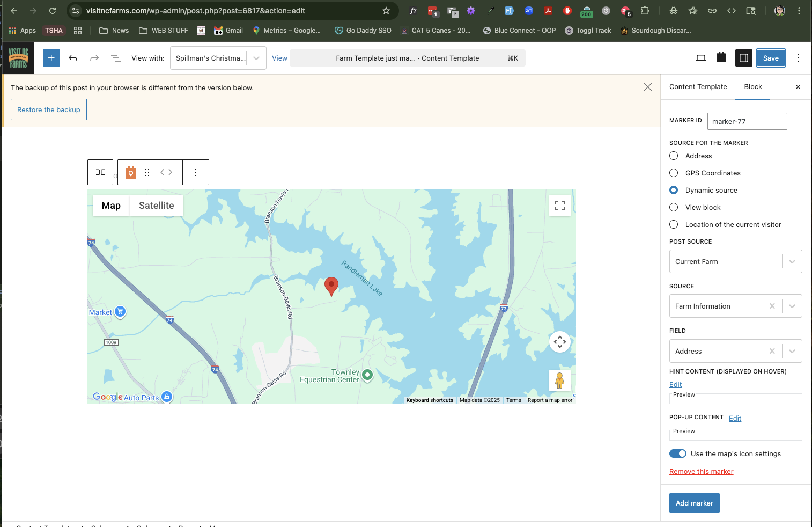Screen dimensions: 812x527
Task: Open the Farm Information source dropdown
Action: click(792, 306)
